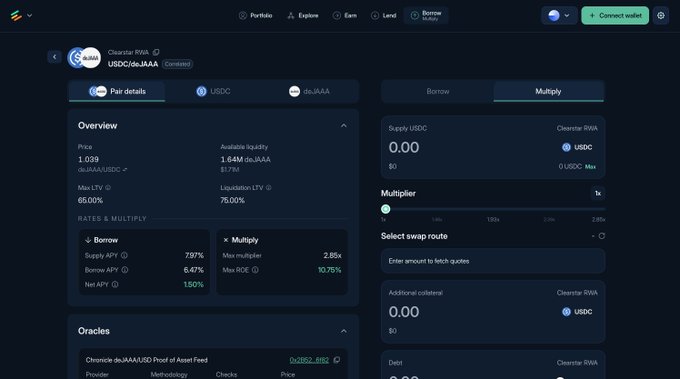Click the 1.64M deJAAA liquidity value
The height and width of the screenshot is (379, 680).
[245, 160]
